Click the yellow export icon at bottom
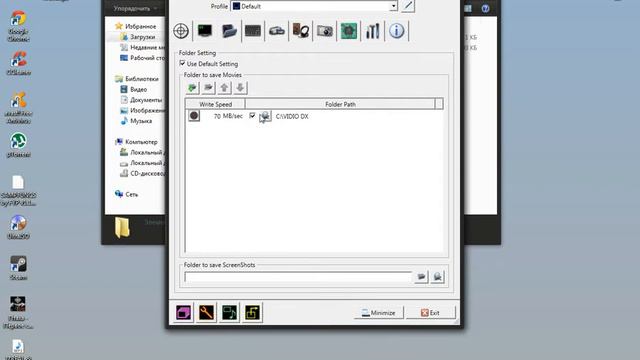Screen dimensions: 640x360 [x=252, y=313]
